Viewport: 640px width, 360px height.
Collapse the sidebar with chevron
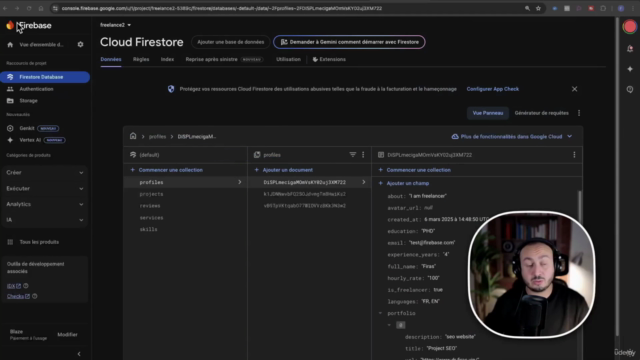pyautogui.click(x=79, y=354)
